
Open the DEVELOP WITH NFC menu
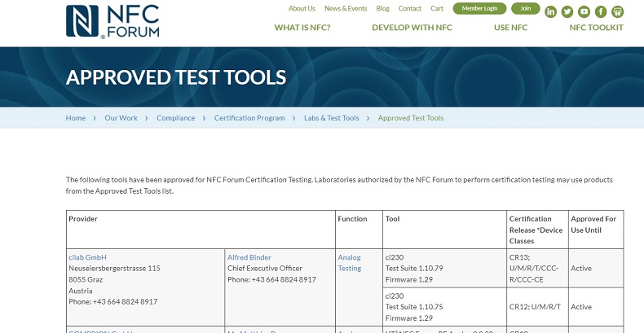412,28
